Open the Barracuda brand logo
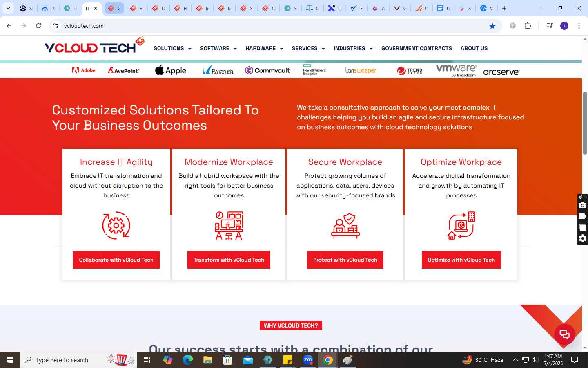This screenshot has width=588, height=368. point(218,70)
